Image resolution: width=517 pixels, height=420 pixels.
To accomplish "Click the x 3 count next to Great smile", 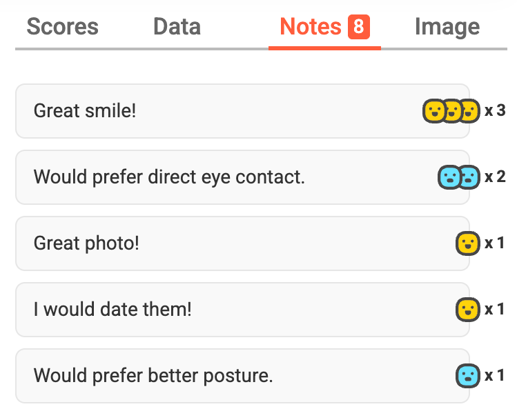I will coord(495,110).
